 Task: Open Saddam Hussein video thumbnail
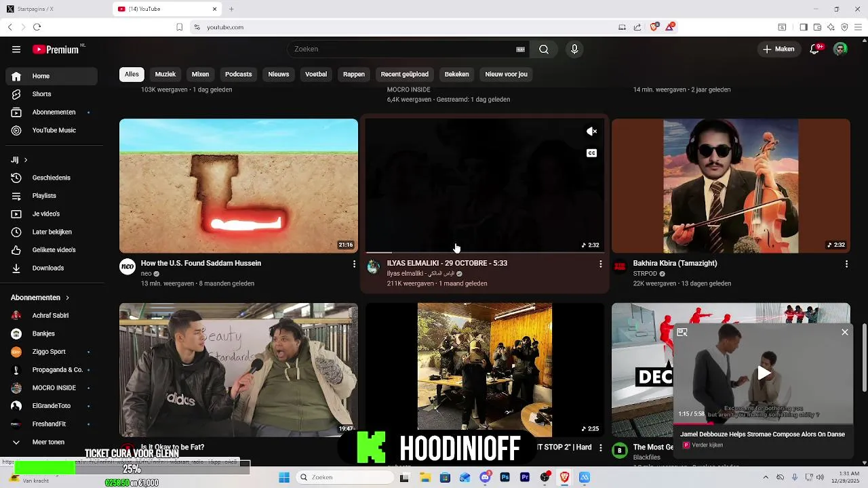(239, 186)
